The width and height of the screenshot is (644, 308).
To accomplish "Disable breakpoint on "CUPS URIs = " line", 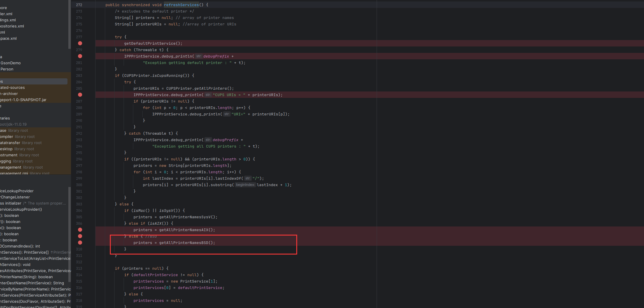I will (80, 95).
